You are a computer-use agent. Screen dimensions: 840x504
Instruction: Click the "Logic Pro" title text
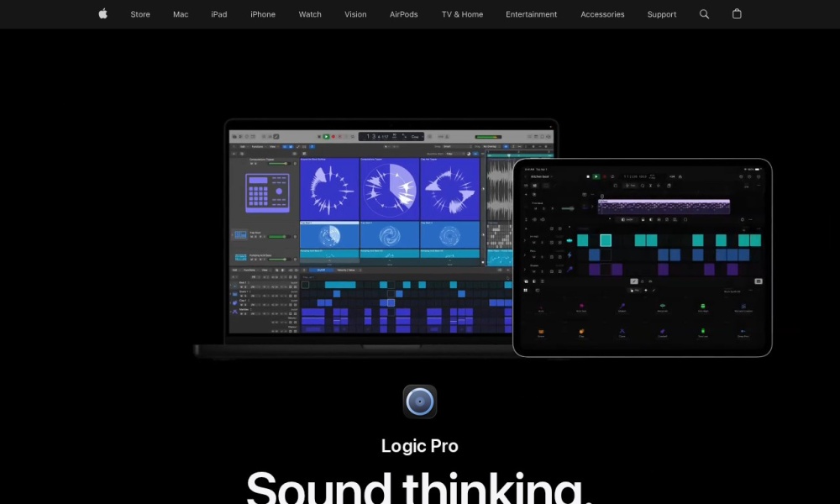[419, 445]
